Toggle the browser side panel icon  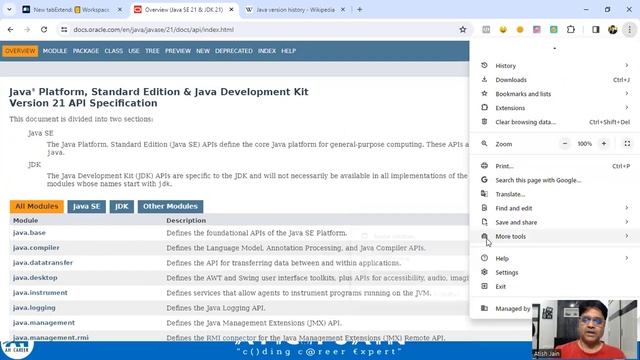(x=596, y=29)
